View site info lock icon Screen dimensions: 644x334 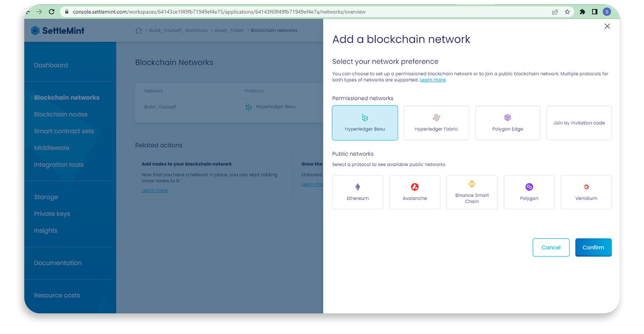click(x=67, y=12)
